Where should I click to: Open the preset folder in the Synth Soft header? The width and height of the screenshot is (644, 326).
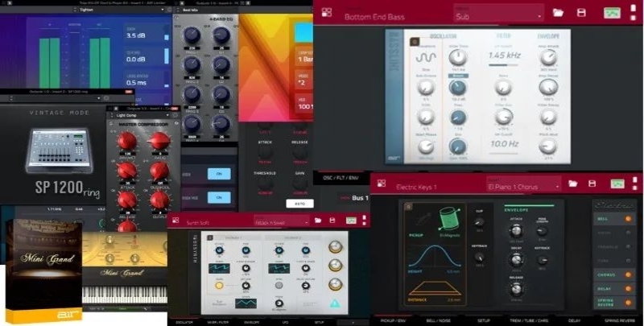[x=318, y=221]
